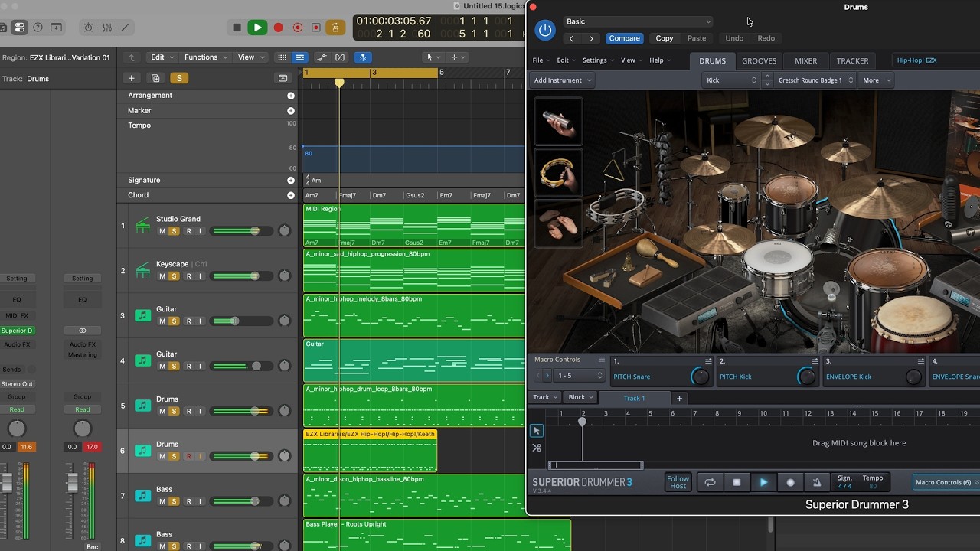Switch to the GROOVES tab
The image size is (980, 551).
(x=759, y=61)
